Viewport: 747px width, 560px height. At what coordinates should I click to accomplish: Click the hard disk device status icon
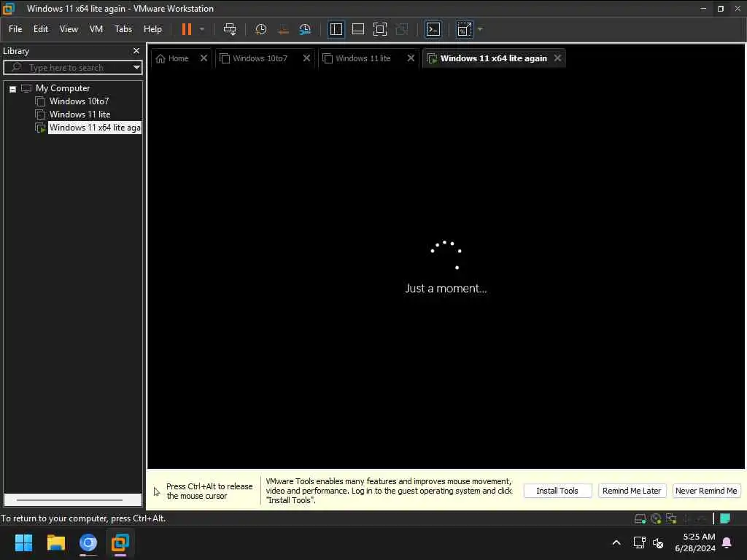(640, 518)
